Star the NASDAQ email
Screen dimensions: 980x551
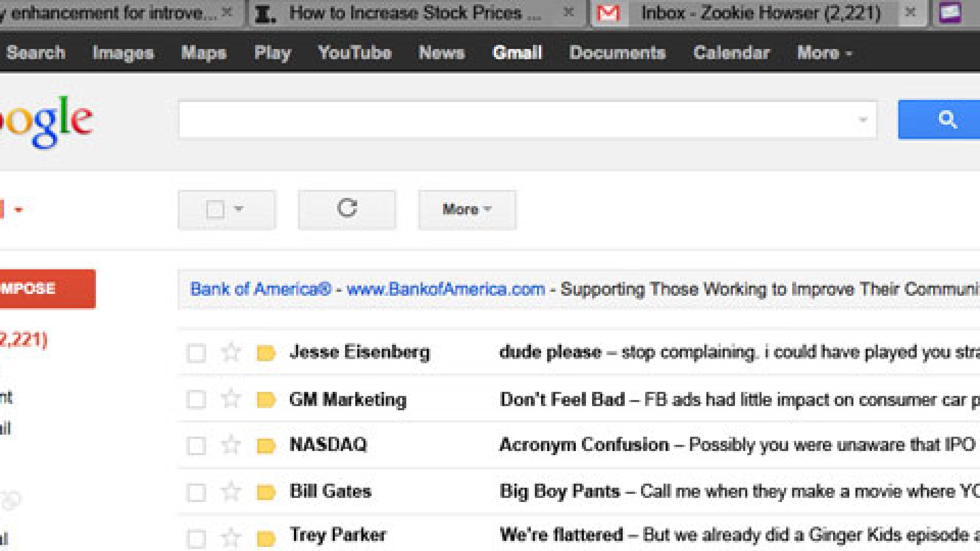pyautogui.click(x=231, y=445)
